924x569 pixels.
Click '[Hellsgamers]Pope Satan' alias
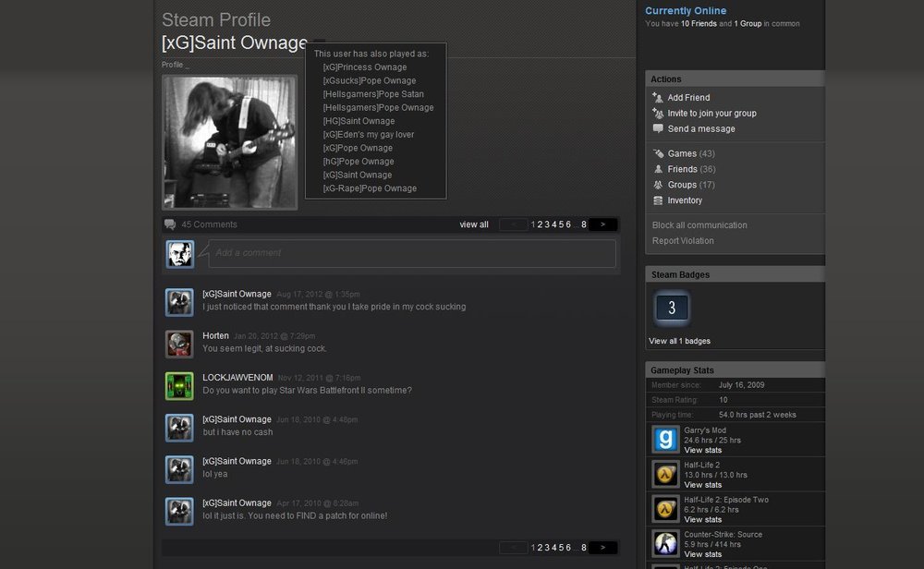(373, 94)
